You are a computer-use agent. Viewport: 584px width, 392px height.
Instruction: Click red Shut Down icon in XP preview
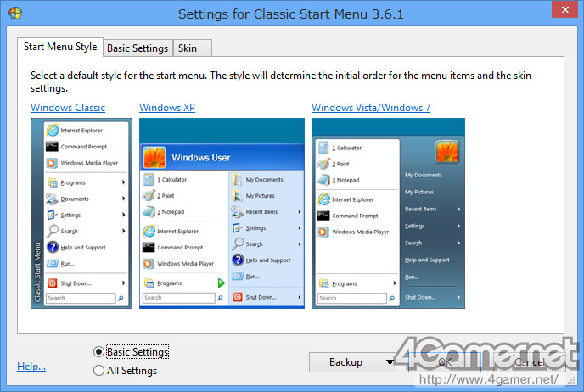[238, 297]
